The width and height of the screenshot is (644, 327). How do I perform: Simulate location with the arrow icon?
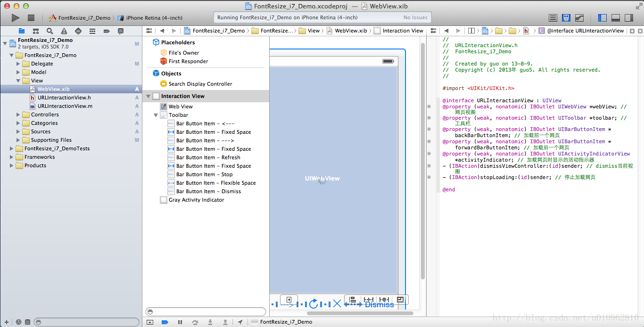tap(240, 322)
